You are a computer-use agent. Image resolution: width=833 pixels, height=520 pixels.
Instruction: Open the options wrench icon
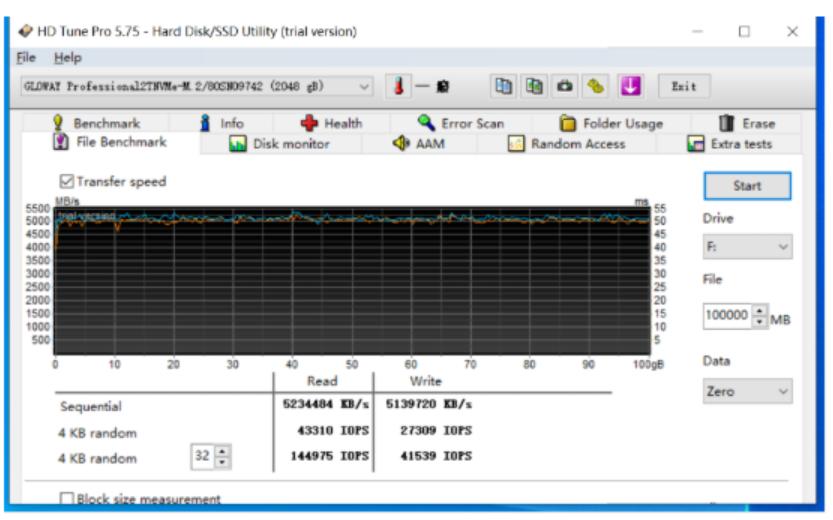click(596, 87)
